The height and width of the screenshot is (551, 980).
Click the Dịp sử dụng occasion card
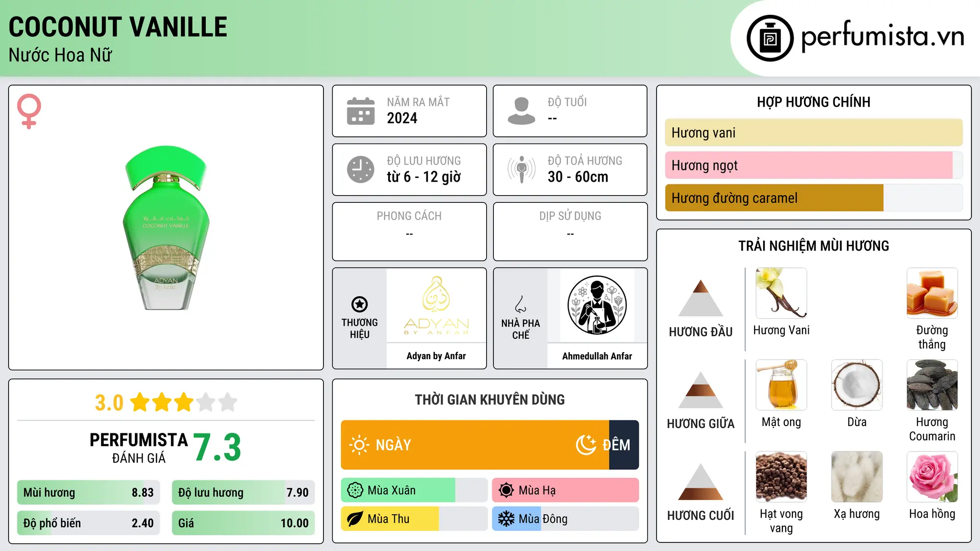570,231
